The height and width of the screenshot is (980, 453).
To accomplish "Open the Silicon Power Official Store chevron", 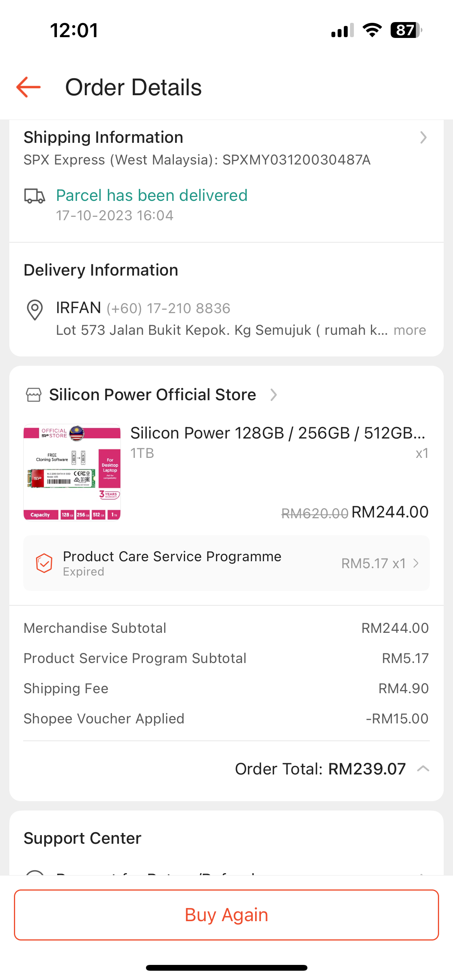I will click(274, 395).
